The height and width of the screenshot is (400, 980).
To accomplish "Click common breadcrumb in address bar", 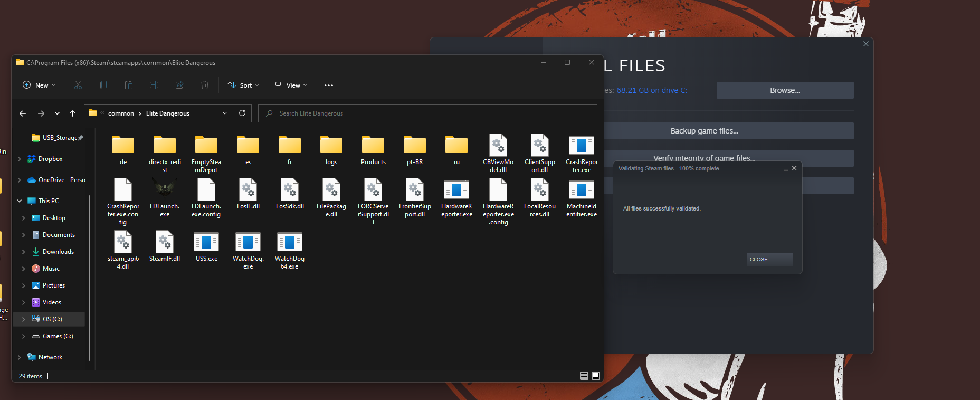I will pyautogui.click(x=121, y=113).
